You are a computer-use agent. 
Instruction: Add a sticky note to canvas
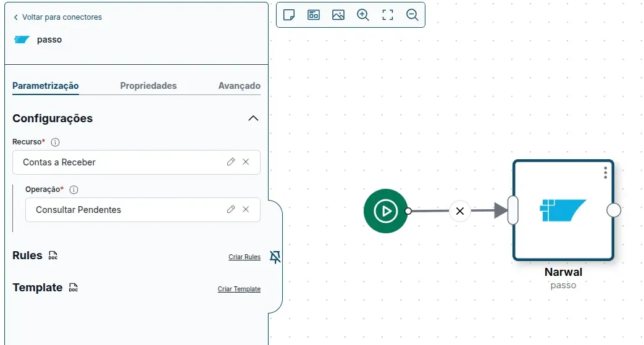[289, 15]
